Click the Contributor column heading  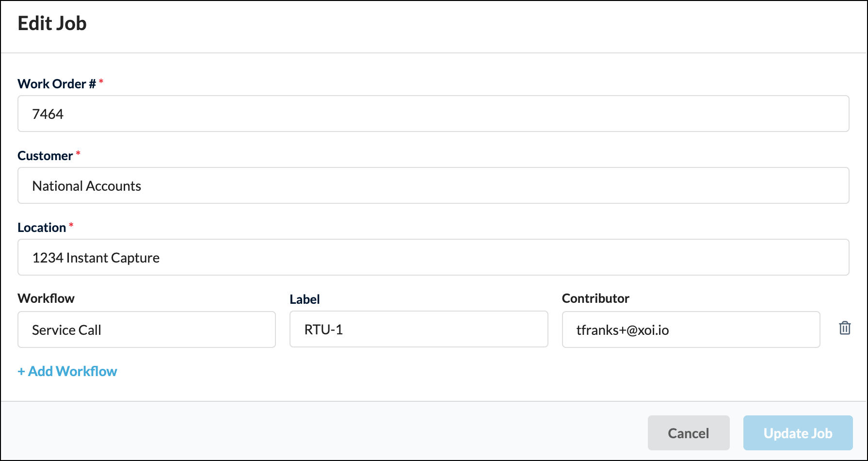(595, 298)
